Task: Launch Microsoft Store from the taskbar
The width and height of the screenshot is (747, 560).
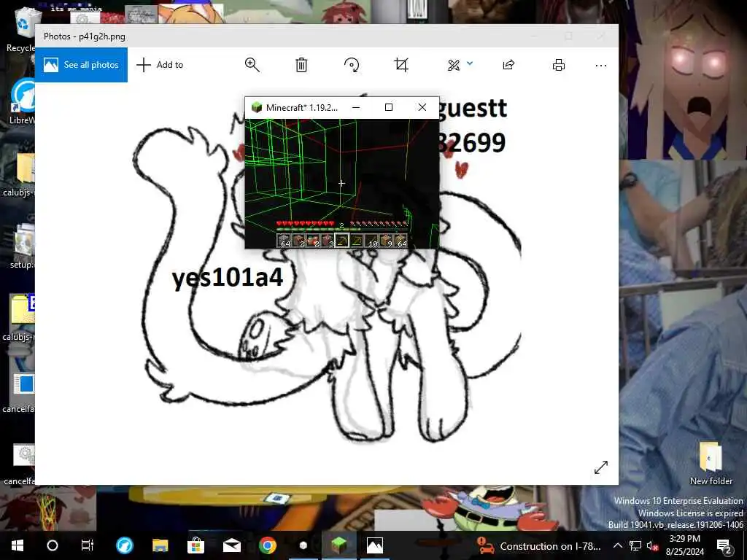Action: tap(196, 545)
